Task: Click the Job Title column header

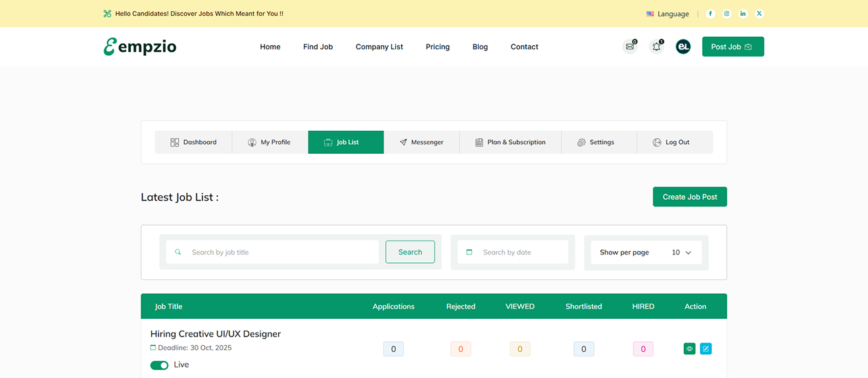Action: 168,306
